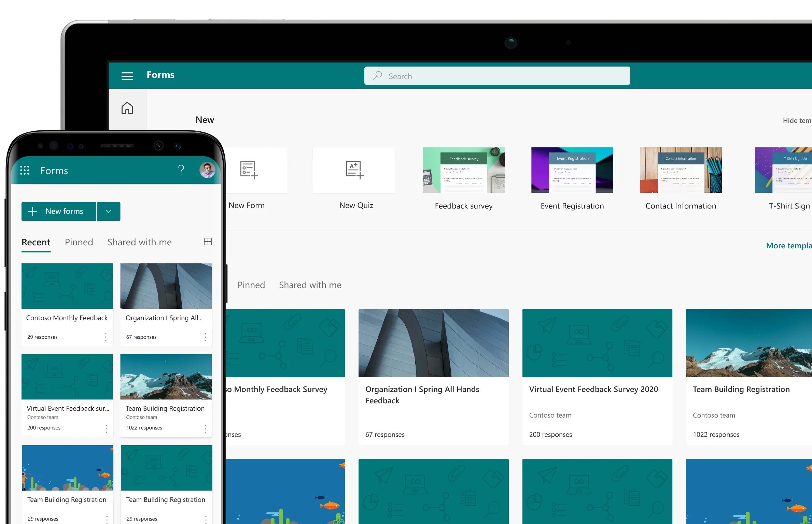Switch to Pinned tab on phone
The image size is (812, 524).
pos(79,242)
